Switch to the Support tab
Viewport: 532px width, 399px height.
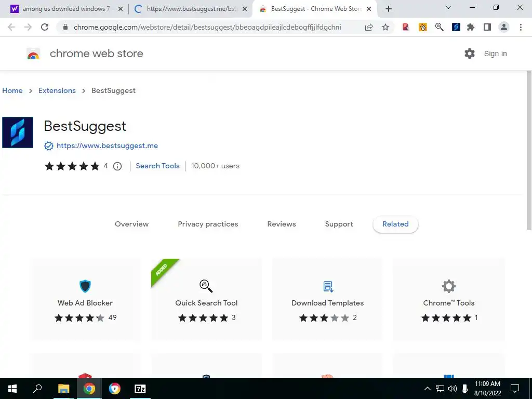point(339,224)
